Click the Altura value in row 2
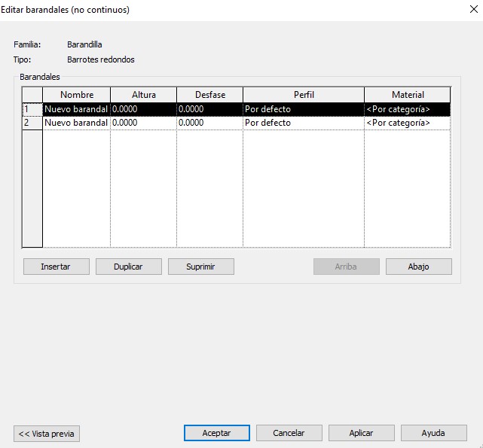The width and height of the screenshot is (483, 448). point(143,123)
